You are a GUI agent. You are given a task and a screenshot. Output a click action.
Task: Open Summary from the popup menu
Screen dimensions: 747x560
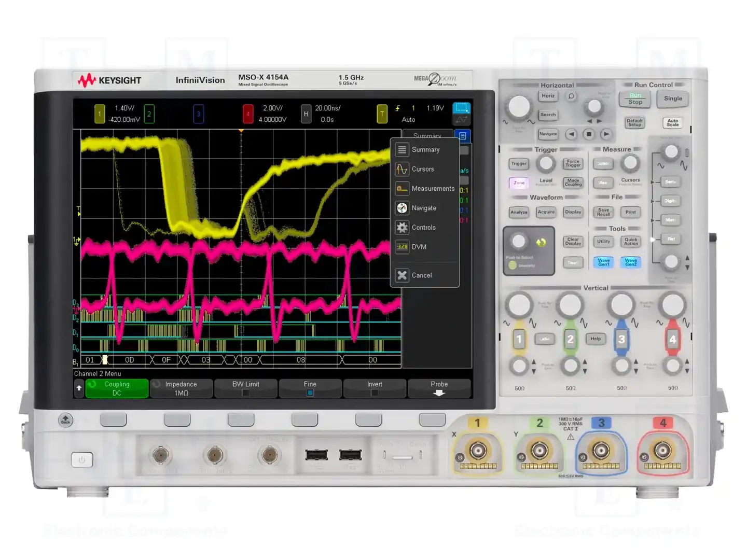[425, 150]
